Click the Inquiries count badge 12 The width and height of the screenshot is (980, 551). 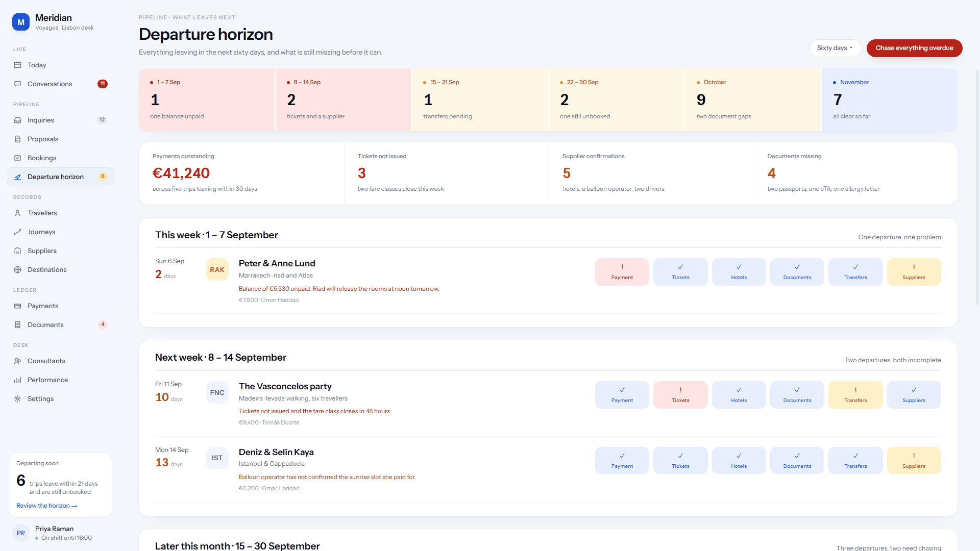click(x=103, y=120)
